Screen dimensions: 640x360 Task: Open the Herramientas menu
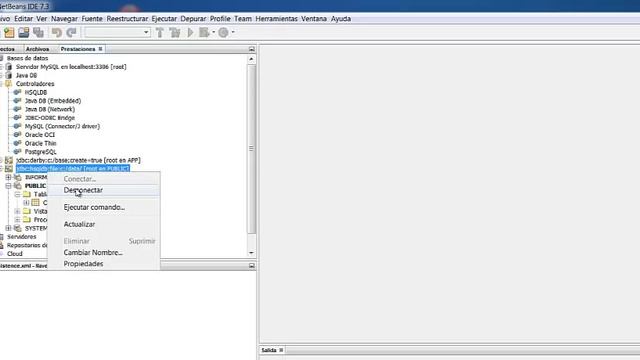coord(276,19)
